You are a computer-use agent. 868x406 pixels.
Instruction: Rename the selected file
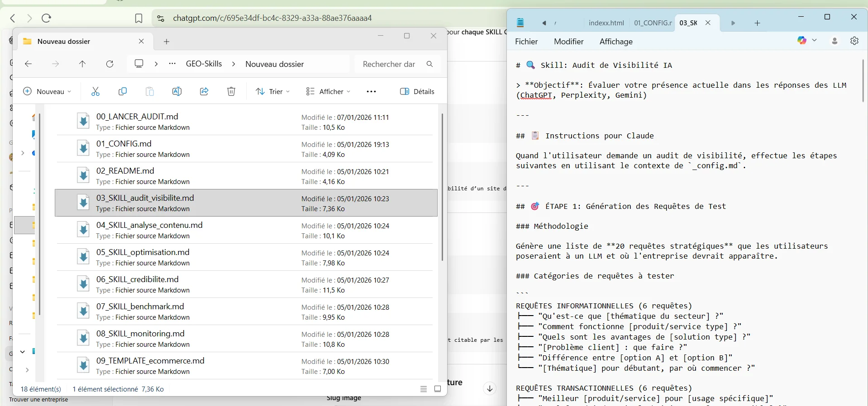176,91
